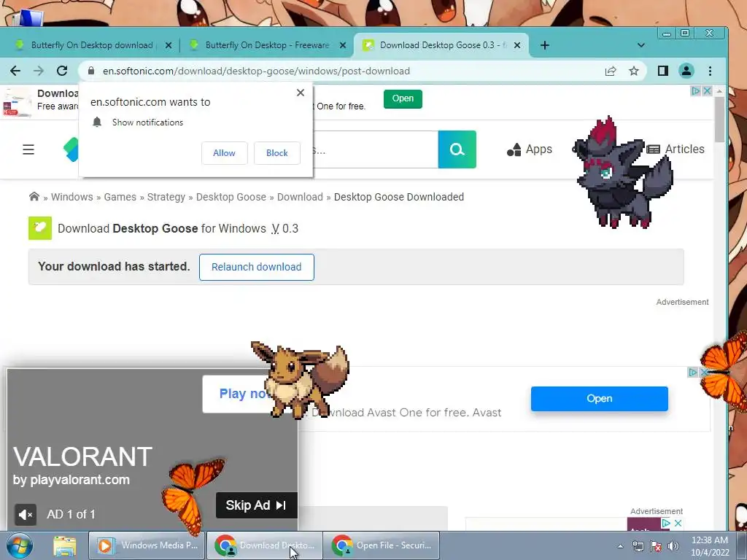Click the page vertical scrollbar thumb
Image resolution: width=747 pixels, height=560 pixels.
tap(719, 119)
